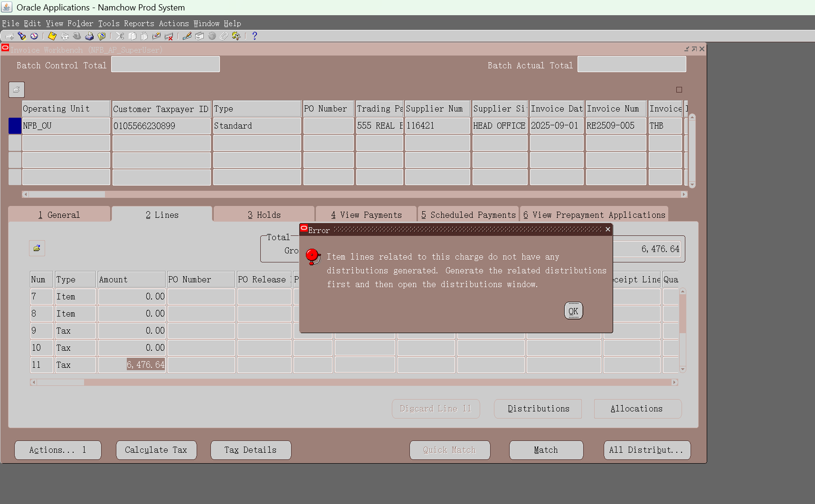Click into the Batch Control Total field
Viewport: 815px width, 504px height.
[165, 65]
